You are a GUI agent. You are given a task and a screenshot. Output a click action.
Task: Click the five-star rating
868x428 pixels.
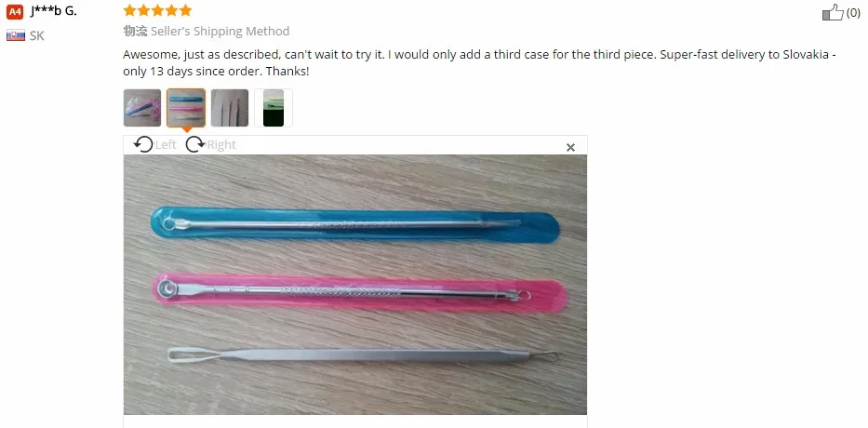(x=157, y=10)
